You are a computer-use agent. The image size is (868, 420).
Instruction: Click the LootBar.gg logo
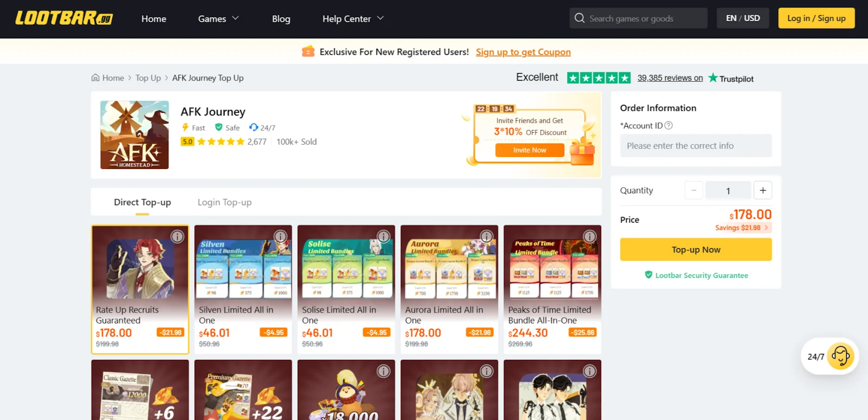tap(64, 18)
